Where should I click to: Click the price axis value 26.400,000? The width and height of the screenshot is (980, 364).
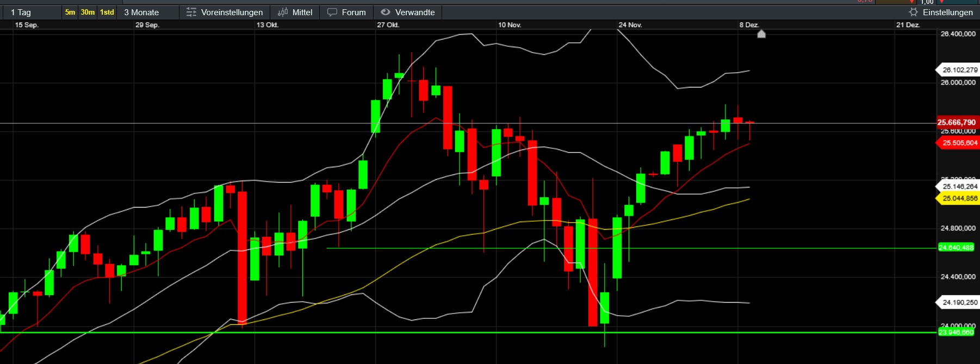pos(958,34)
